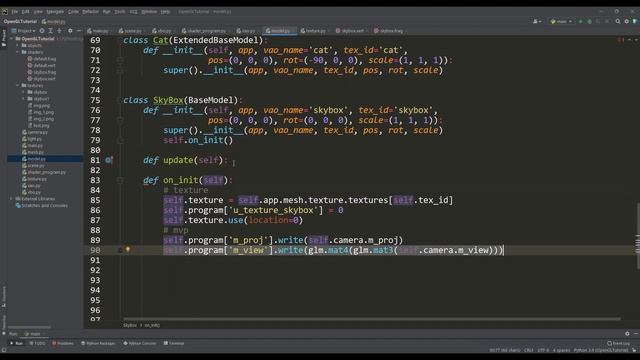
Task: Switch to the skybox.frag editor tab
Action: 391,31
